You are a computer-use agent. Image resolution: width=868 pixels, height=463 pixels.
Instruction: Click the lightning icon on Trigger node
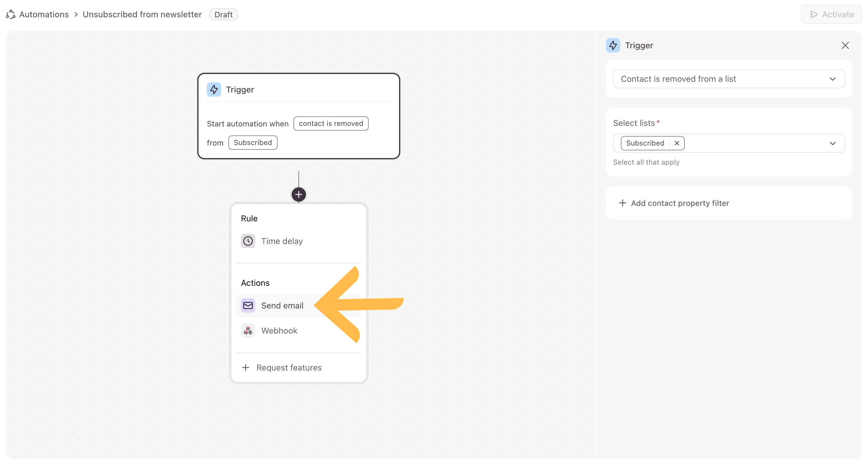[214, 89]
